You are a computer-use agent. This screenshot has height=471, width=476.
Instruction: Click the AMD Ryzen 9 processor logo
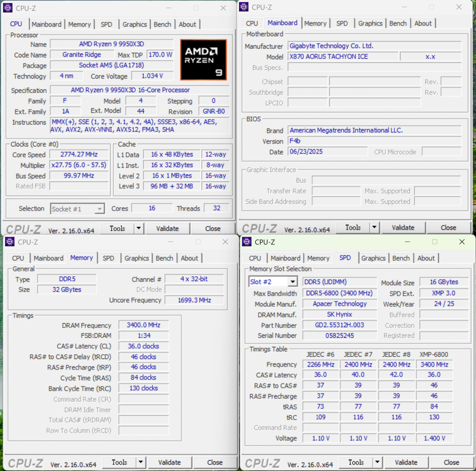[x=203, y=60]
